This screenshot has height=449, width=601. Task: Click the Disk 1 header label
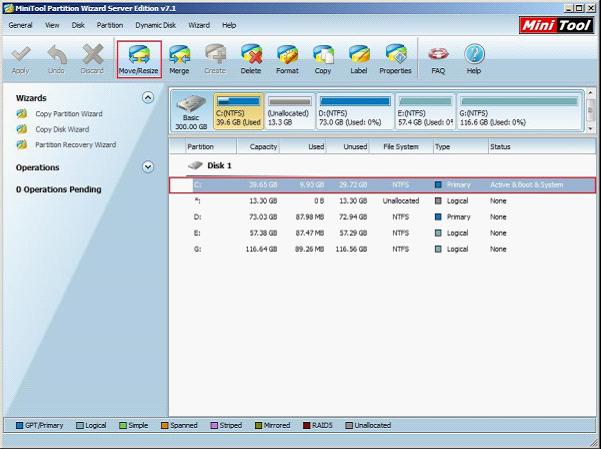219,165
